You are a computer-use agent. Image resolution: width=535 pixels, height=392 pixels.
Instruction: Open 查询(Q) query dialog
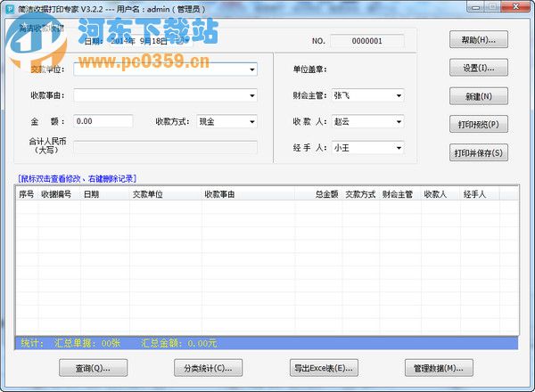(x=93, y=368)
